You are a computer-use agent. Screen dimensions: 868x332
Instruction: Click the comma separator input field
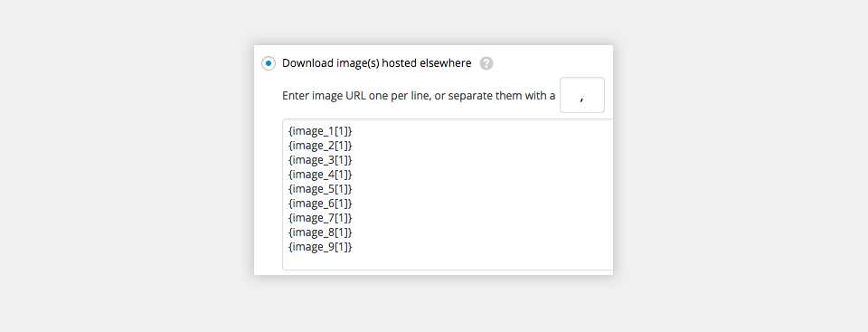click(581, 95)
